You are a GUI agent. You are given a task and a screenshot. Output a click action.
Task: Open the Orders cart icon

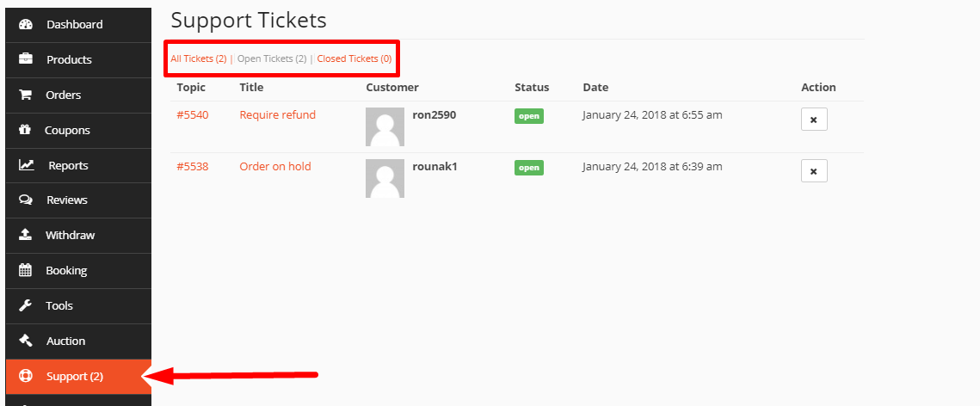coord(25,95)
